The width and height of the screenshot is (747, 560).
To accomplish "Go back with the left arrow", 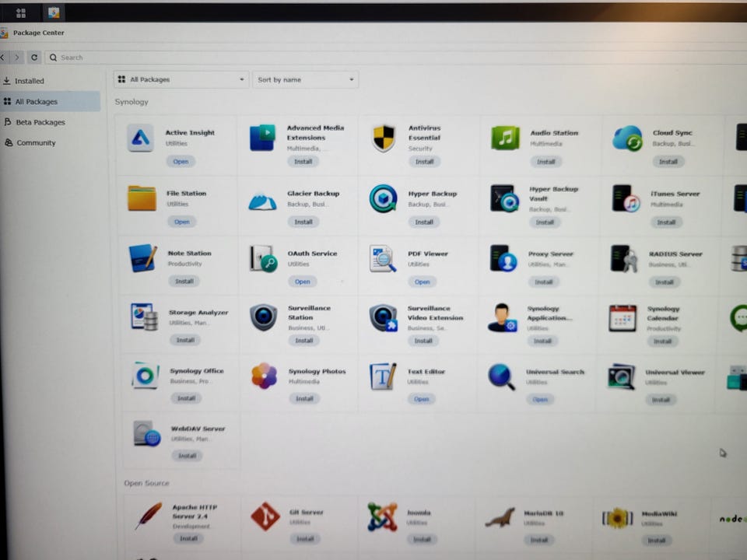I will click(2, 58).
